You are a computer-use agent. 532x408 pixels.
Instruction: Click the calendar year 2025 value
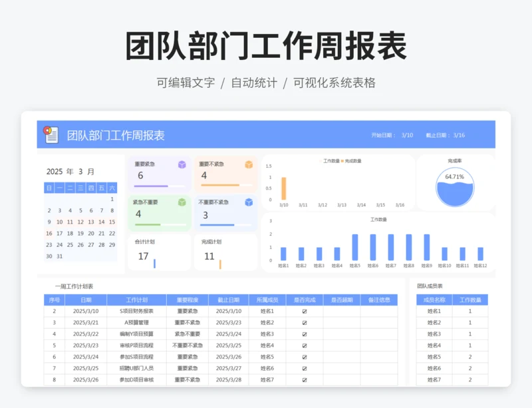(55, 172)
